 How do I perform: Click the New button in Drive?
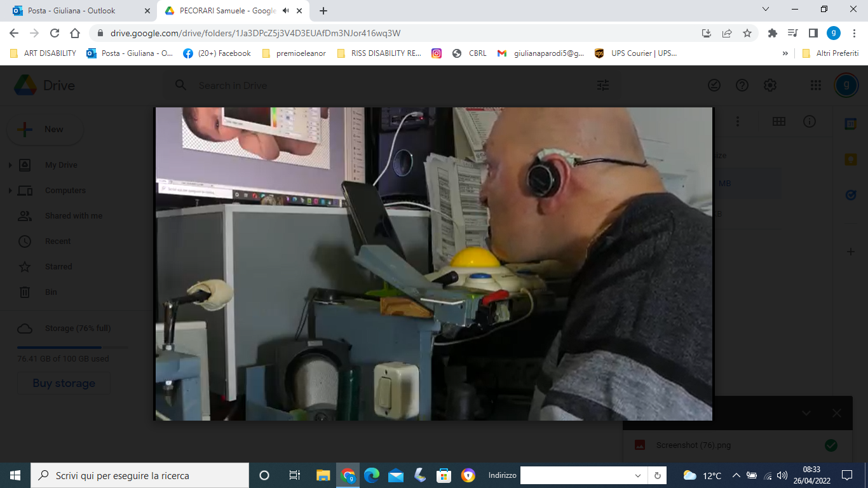coord(44,130)
